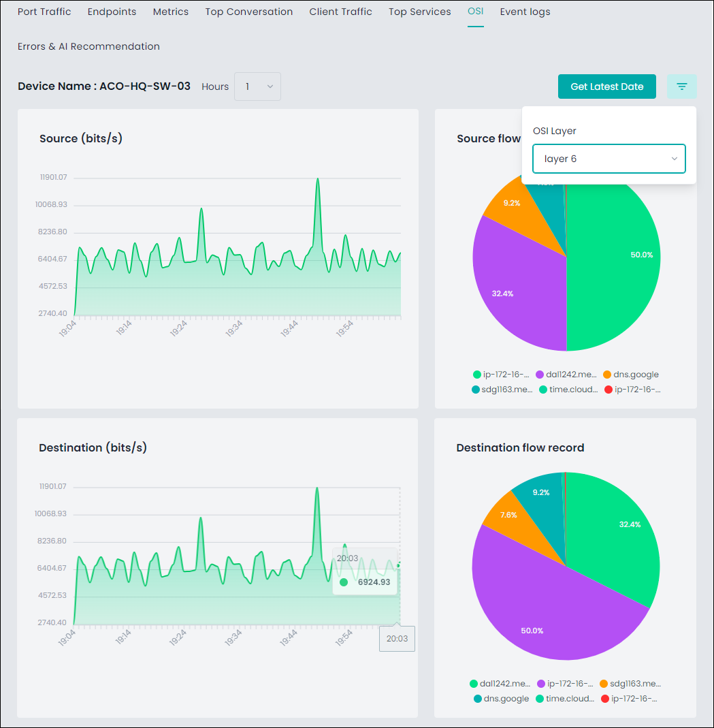Viewport: 714px width, 728px height.
Task: Open Errors & AI Recommendation tab
Action: pyautogui.click(x=88, y=46)
